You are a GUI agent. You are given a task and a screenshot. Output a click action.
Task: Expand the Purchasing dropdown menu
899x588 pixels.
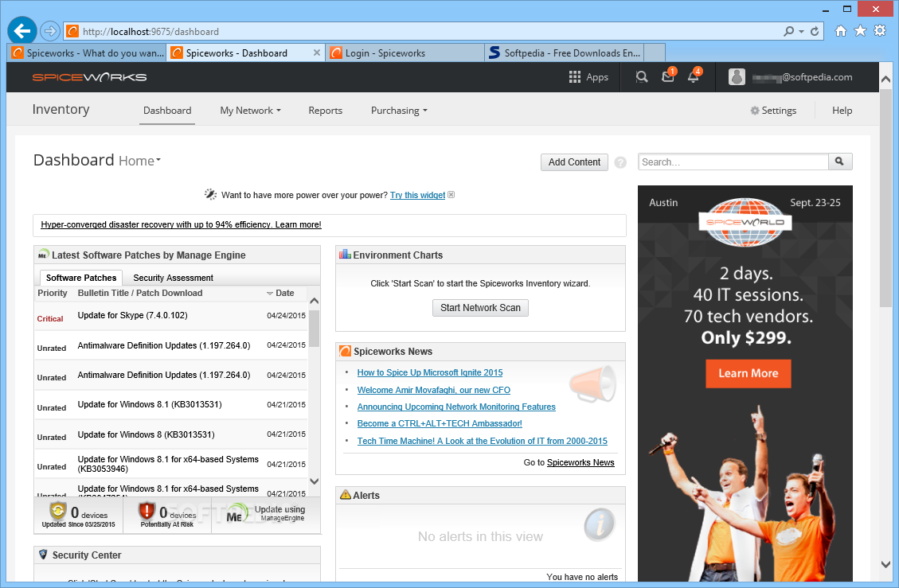pos(399,111)
